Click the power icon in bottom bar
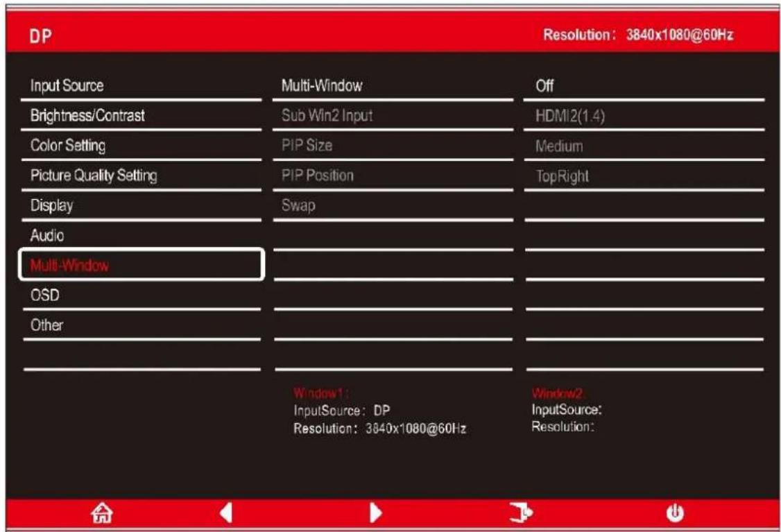781x532 pixels. tap(675, 513)
